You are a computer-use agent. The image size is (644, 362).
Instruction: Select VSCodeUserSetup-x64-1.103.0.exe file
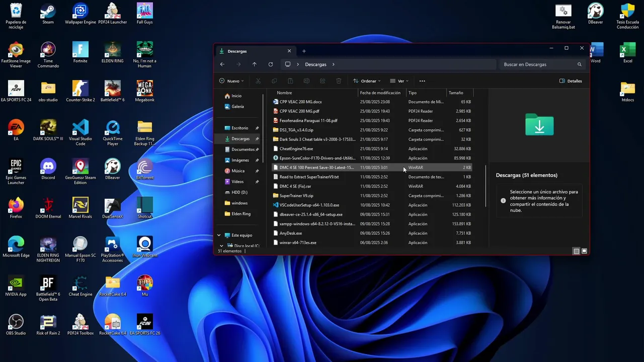pos(372,205)
